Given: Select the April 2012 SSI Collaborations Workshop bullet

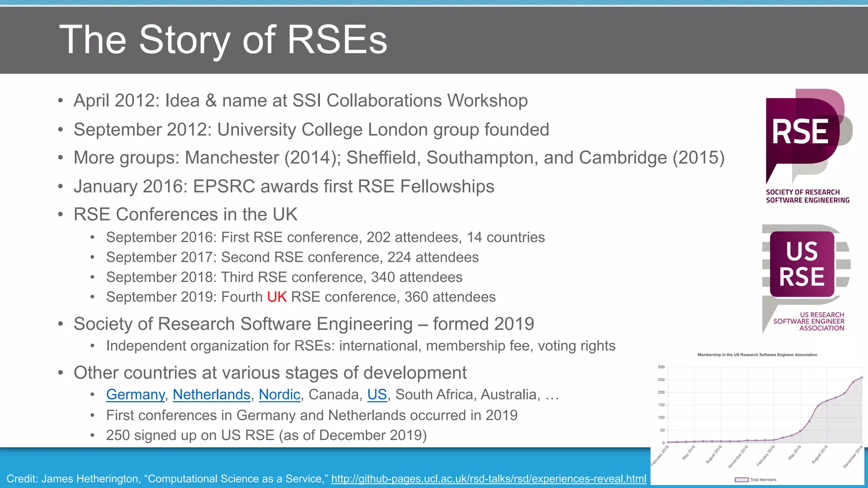Looking at the screenshot, I should (300, 101).
